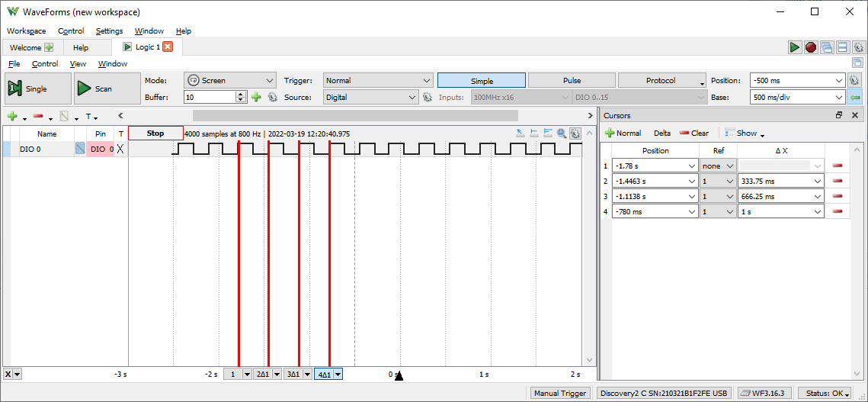
Task: Open cursor 2 Ref dropdown
Action: [x=718, y=181]
